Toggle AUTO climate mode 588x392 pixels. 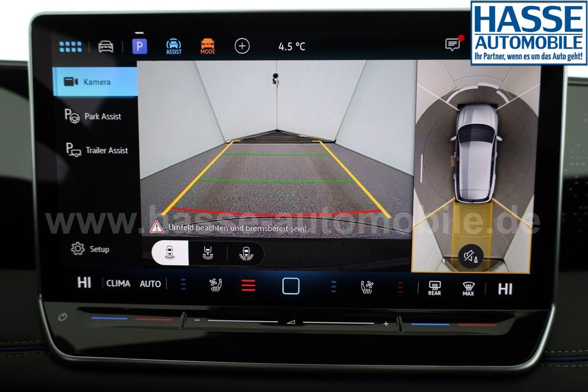pos(150,284)
